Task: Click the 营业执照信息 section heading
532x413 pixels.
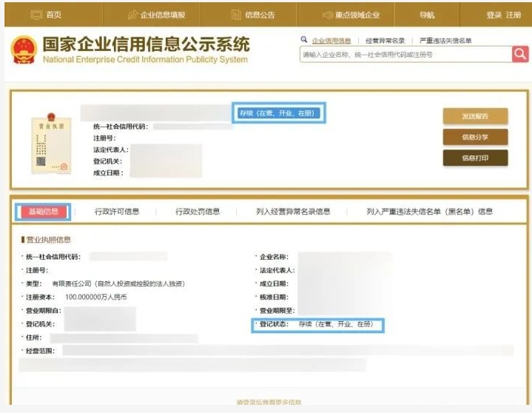Action: click(48, 240)
